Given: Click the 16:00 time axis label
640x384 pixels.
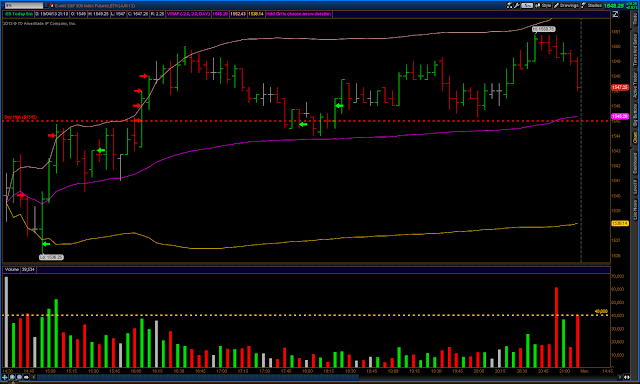Looking at the screenshot, I should coord(136,371).
